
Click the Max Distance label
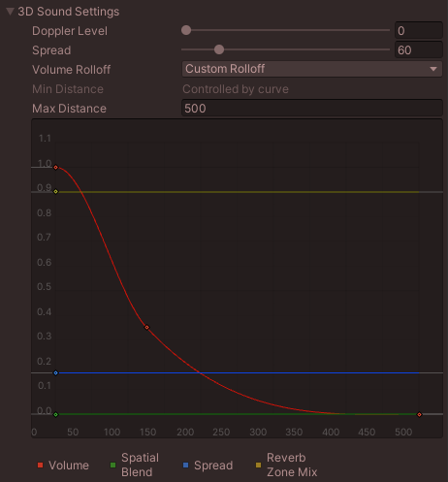click(x=69, y=109)
